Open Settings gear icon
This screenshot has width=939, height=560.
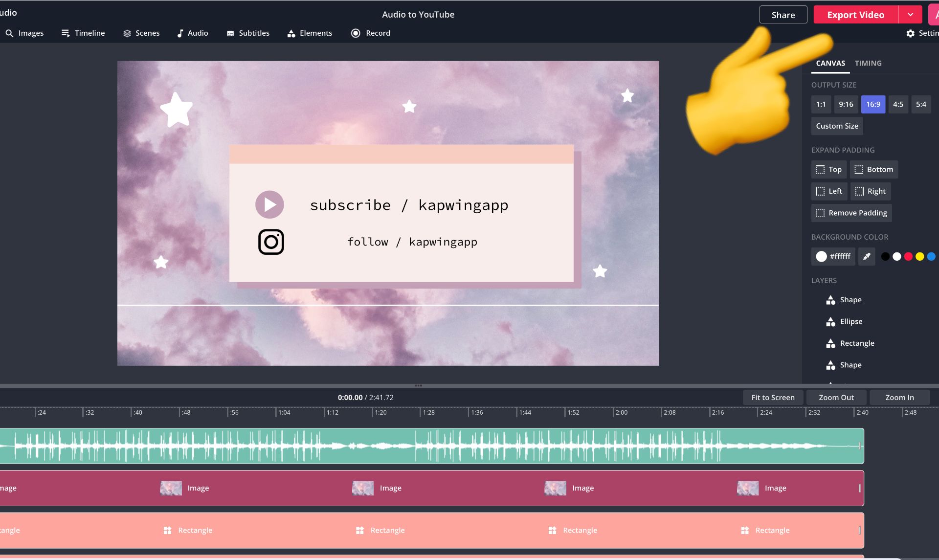coord(910,33)
